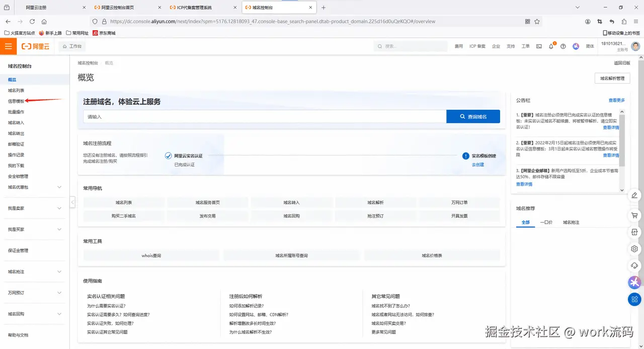Switch language via 简体 in header
This screenshot has height=349, width=644.
point(590,46)
